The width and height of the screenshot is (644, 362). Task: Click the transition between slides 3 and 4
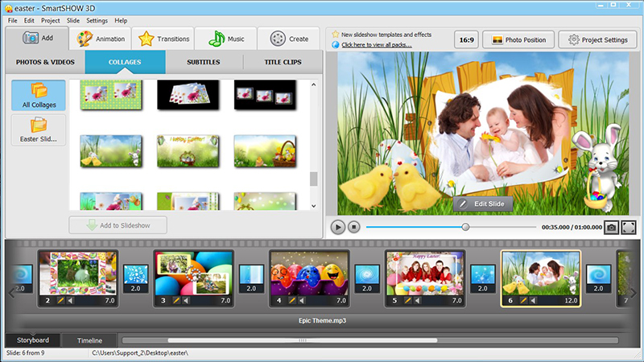[251, 278]
